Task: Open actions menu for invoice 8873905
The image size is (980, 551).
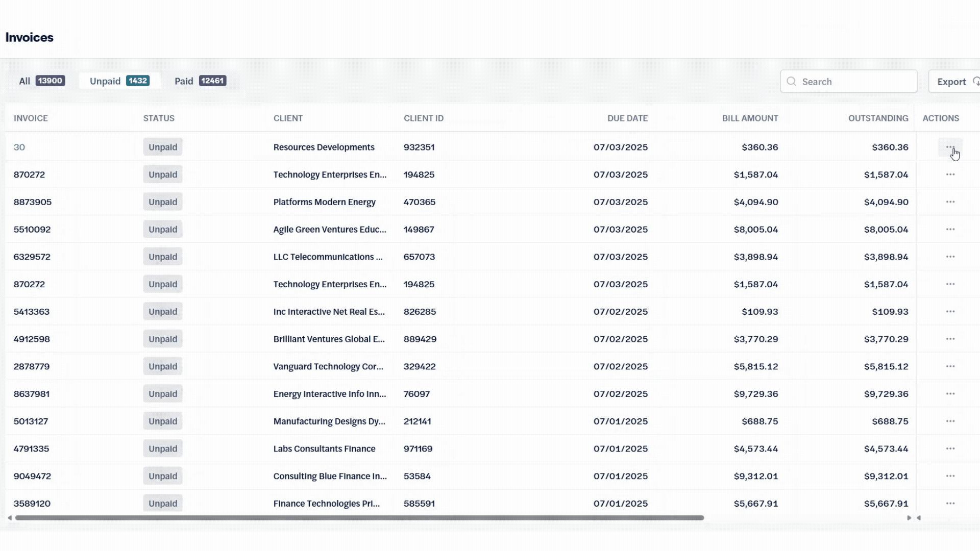Action: click(x=950, y=202)
